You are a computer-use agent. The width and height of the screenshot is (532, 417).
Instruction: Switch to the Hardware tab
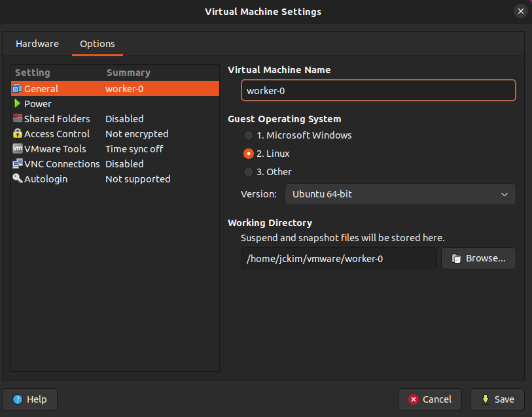click(37, 44)
